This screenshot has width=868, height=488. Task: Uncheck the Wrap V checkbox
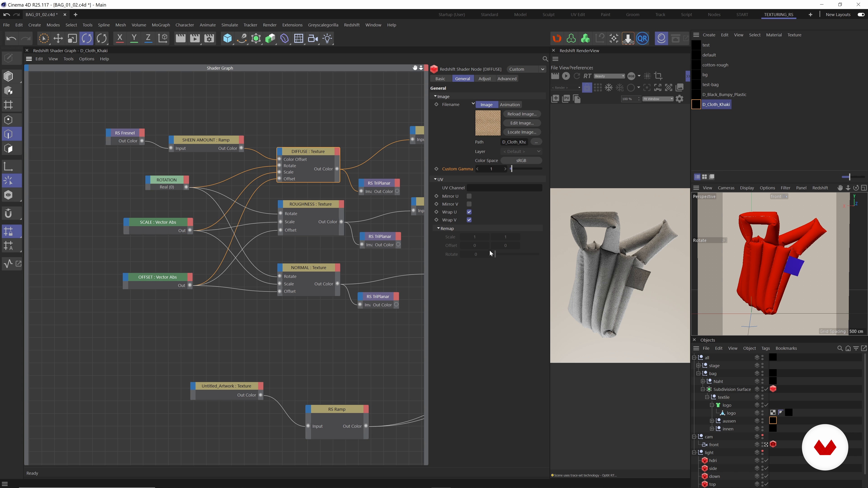click(x=469, y=220)
